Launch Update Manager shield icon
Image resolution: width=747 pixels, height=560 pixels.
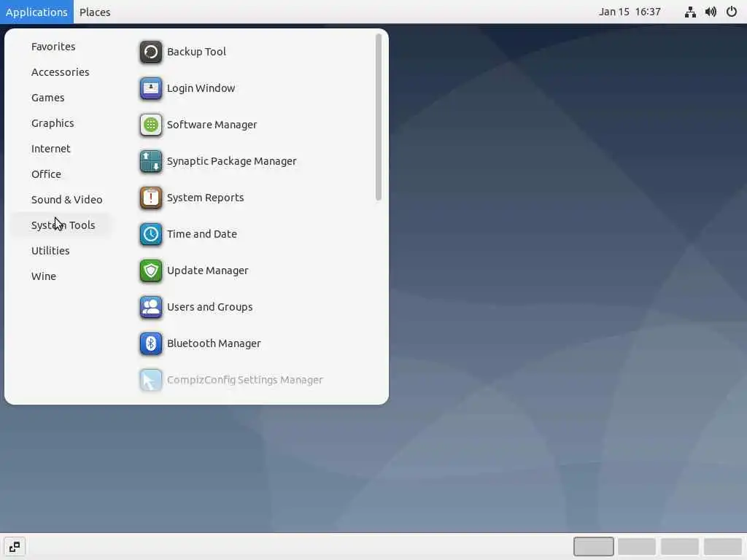pyautogui.click(x=150, y=271)
